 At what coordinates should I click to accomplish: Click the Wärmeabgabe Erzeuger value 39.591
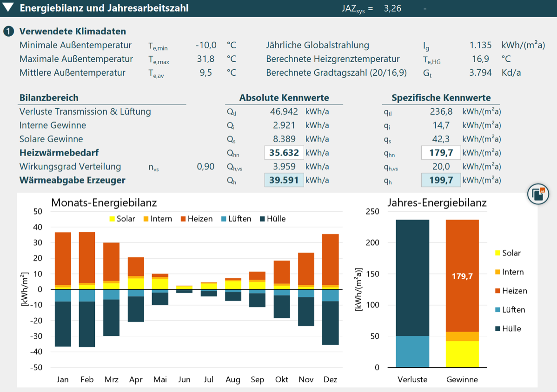[284, 180]
